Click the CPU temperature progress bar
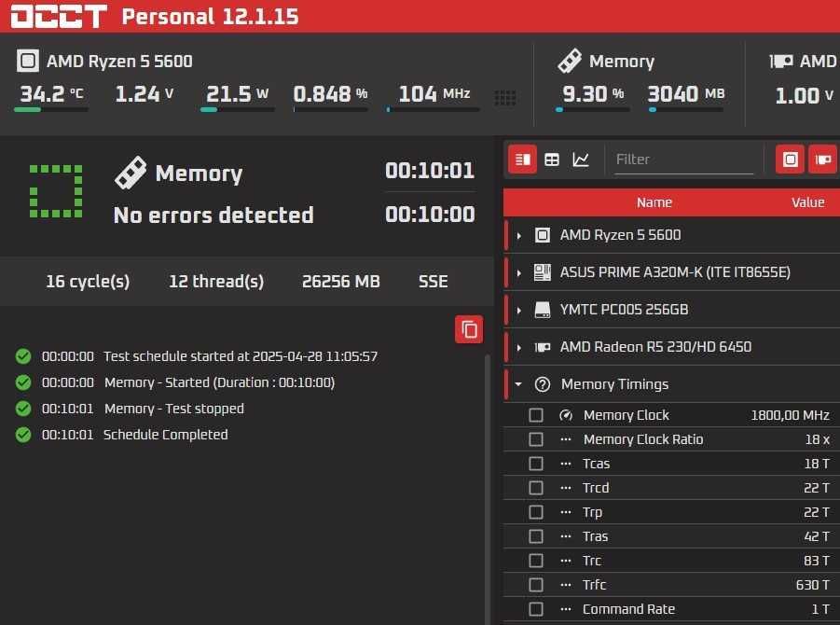 51,109
